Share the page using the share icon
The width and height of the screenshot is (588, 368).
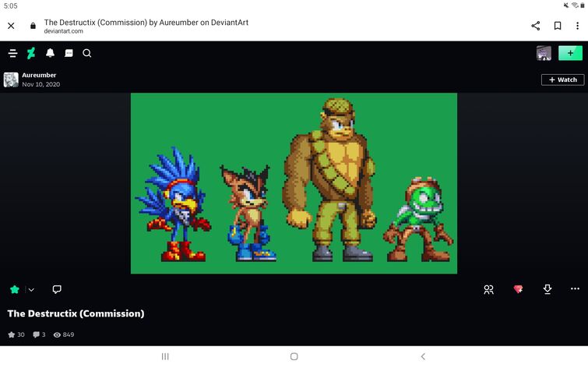[536, 26]
